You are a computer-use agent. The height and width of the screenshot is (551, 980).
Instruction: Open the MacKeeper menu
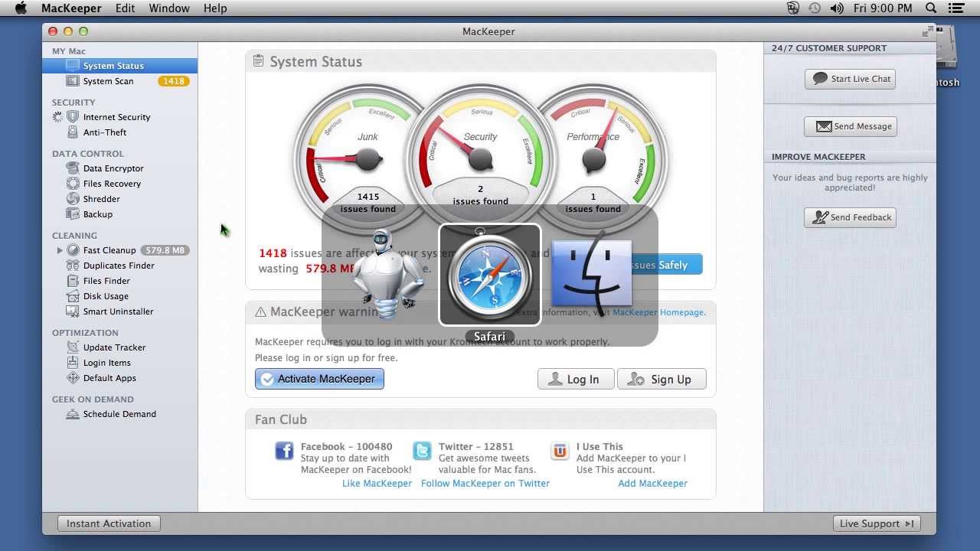(71, 8)
